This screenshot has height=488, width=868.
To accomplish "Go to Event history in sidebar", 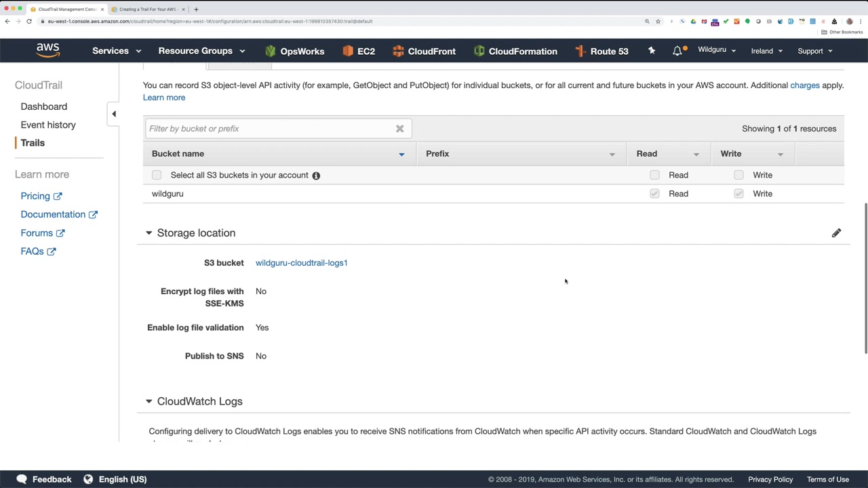I will pos(48,125).
